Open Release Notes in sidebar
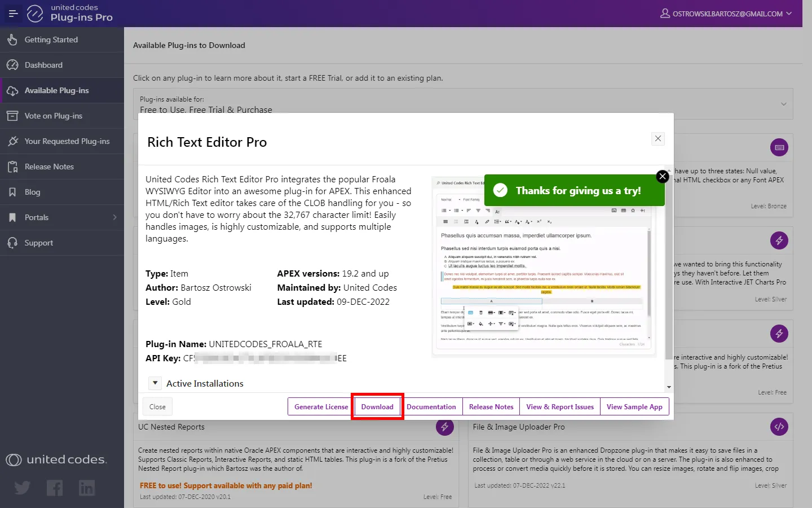Screen dimensions: 812x508 49,167
